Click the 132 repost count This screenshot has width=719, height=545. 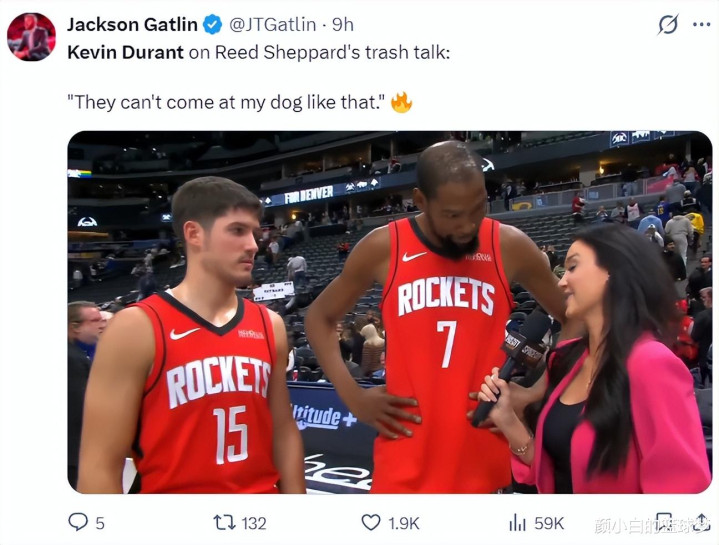(x=254, y=523)
